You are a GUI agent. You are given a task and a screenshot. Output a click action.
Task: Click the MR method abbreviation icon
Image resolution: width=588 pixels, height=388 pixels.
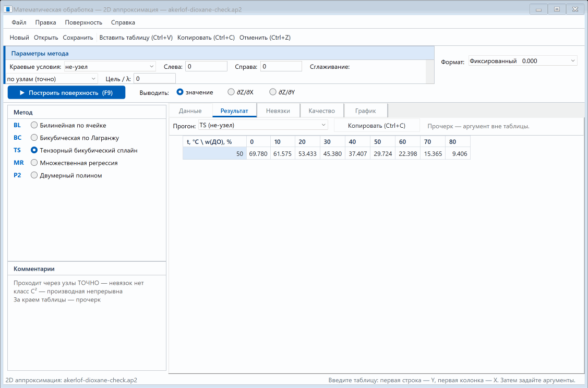[18, 163]
